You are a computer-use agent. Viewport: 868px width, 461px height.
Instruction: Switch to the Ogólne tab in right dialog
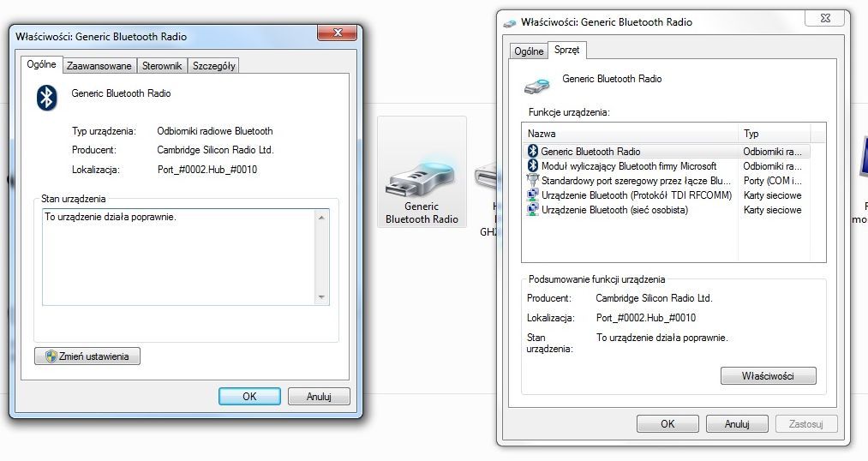[x=529, y=51]
